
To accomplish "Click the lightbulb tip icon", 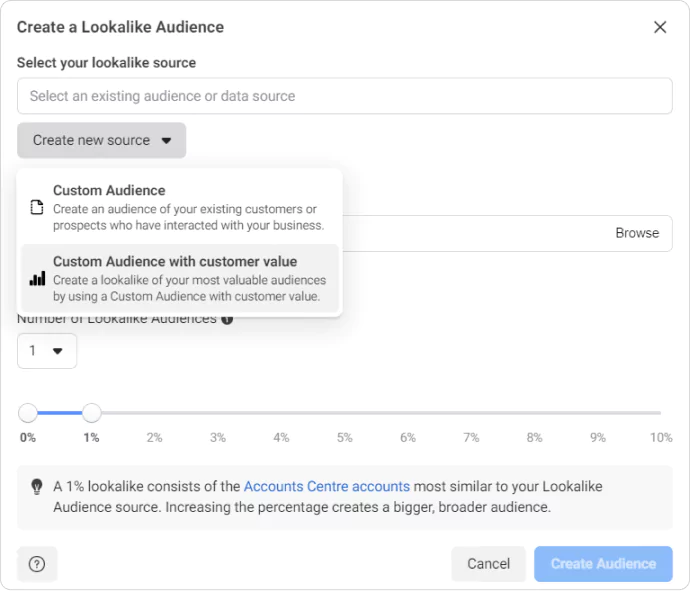I will click(x=37, y=487).
